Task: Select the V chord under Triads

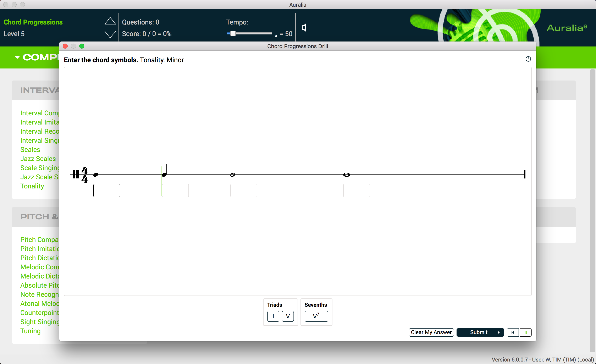Action: coord(288,316)
